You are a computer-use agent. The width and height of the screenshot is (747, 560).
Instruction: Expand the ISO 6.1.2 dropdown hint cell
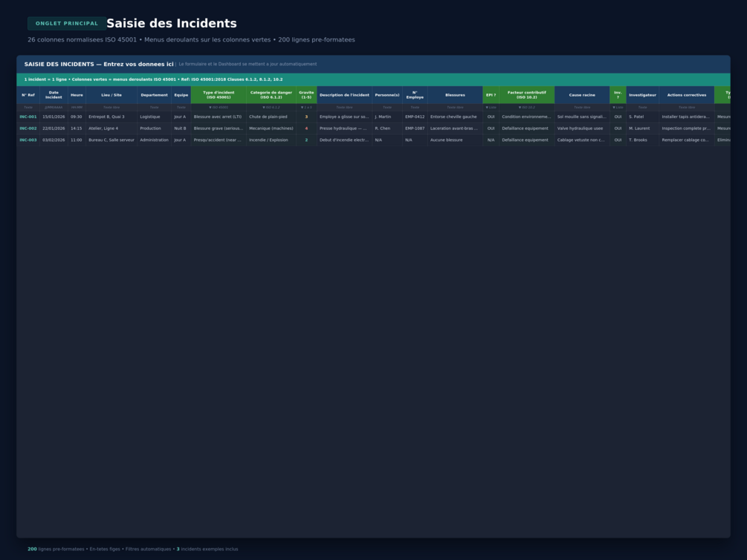pyautogui.click(x=271, y=108)
